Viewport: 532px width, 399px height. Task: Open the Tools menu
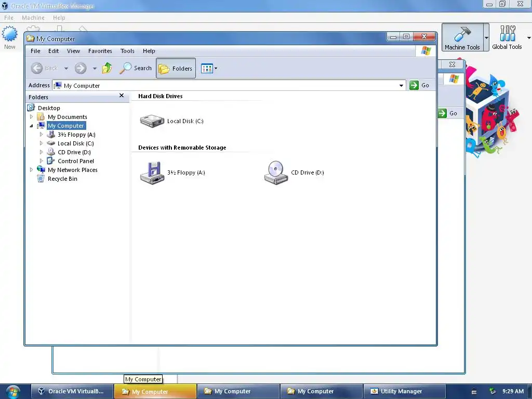pos(127,51)
